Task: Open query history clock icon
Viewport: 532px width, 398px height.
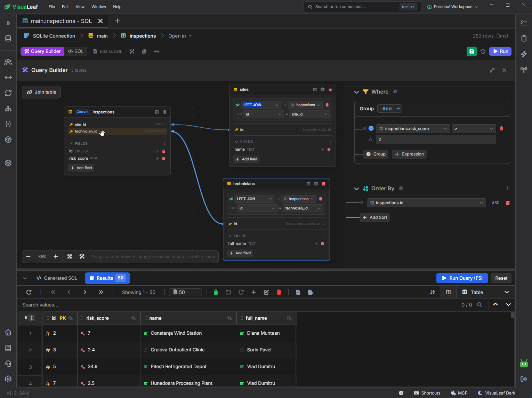Action: tap(483, 51)
